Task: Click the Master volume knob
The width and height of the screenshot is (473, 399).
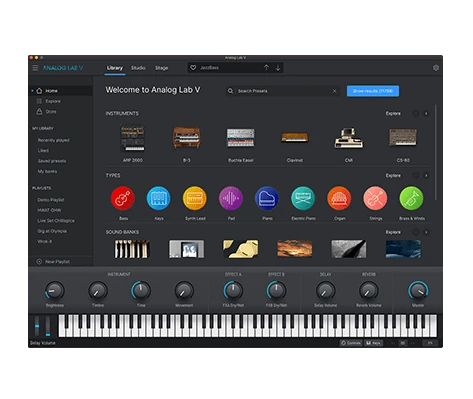Action: [x=418, y=290]
